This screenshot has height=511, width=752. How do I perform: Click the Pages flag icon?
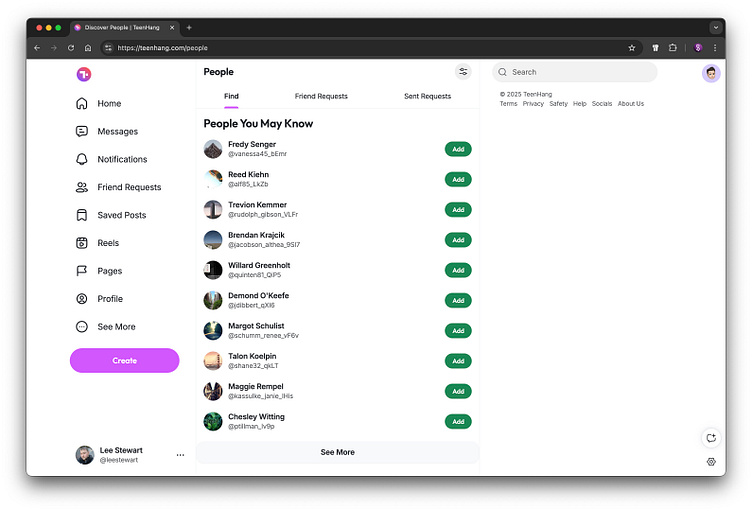pos(82,271)
